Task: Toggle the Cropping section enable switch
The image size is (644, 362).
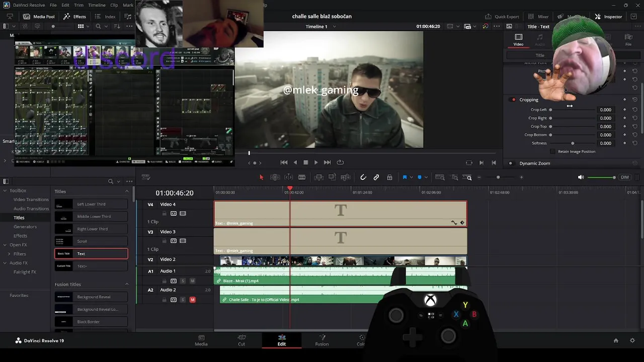Action: [513, 100]
